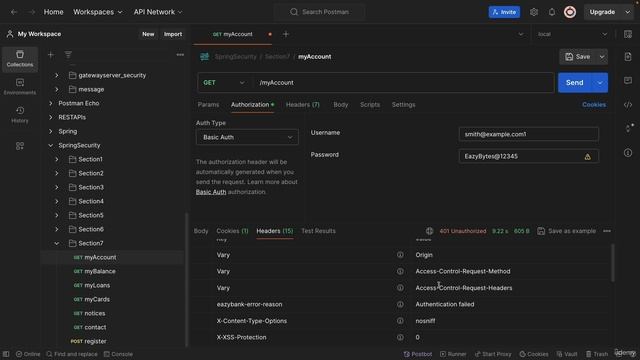Click the Search Postman box
640x360 pixels.
coord(320,12)
